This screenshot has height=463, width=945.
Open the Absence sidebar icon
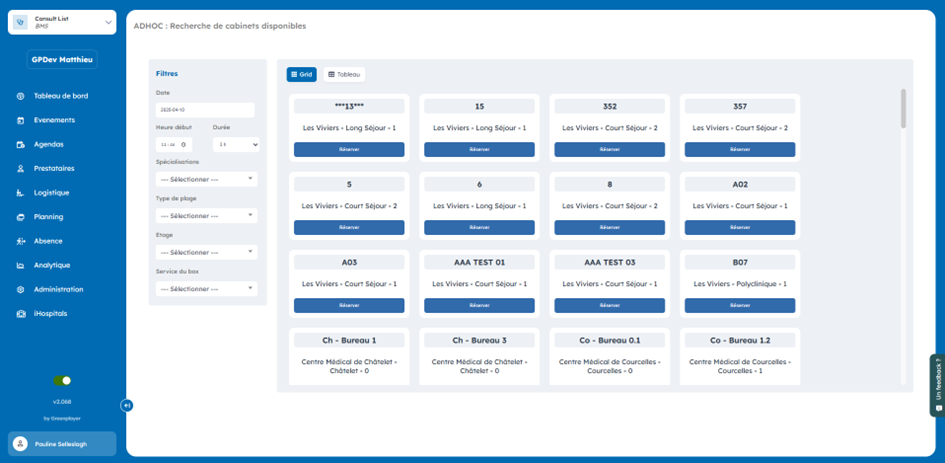[x=20, y=241]
